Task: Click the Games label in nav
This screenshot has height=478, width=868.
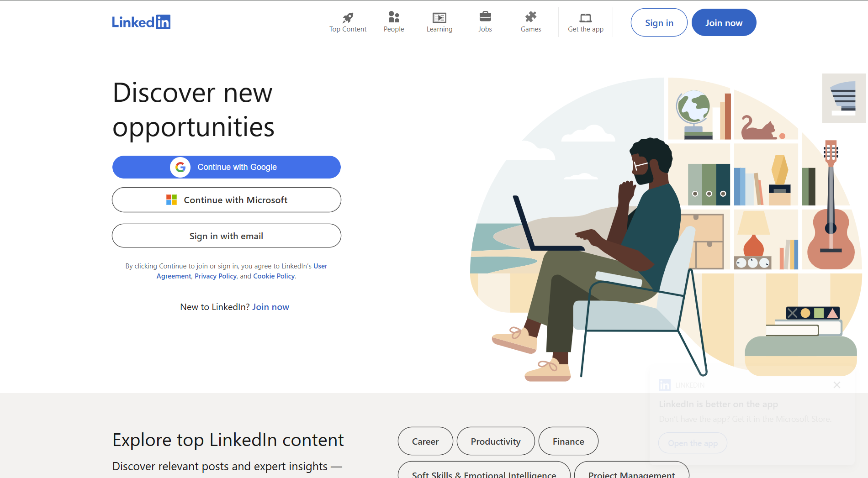Action: coord(531,29)
